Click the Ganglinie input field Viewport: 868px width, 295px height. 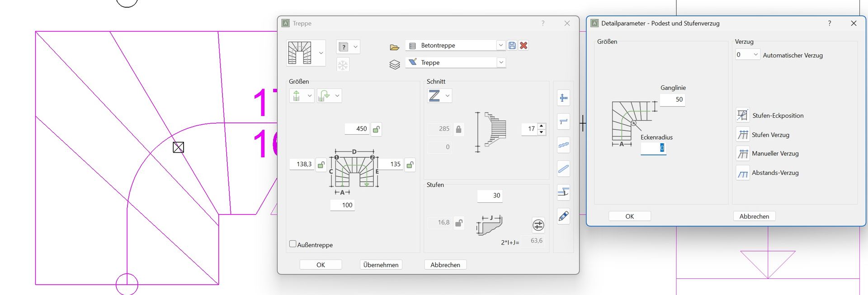[x=672, y=99]
